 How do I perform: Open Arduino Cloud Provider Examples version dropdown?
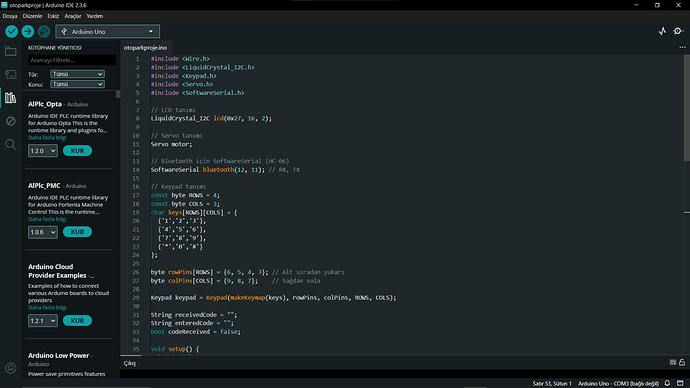(x=43, y=321)
